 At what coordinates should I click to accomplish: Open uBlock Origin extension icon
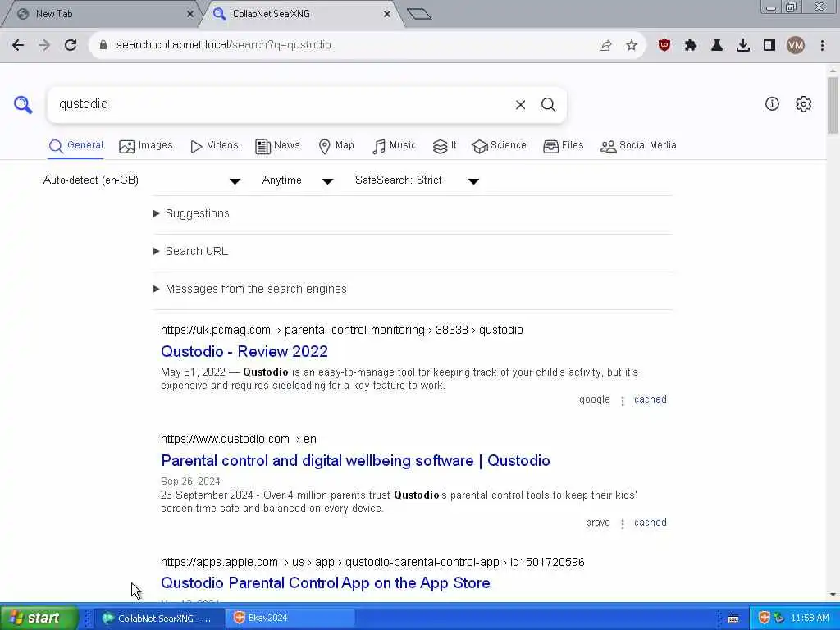tap(664, 46)
